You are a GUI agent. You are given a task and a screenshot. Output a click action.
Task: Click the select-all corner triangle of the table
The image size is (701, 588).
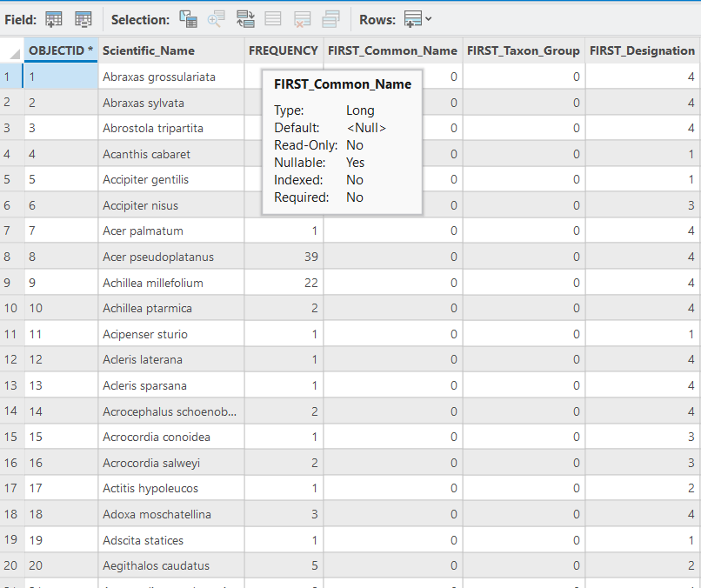15,54
